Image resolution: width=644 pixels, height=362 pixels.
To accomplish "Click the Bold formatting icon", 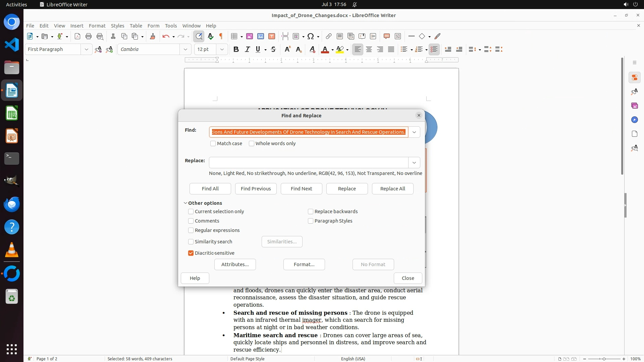I will (x=236, y=49).
